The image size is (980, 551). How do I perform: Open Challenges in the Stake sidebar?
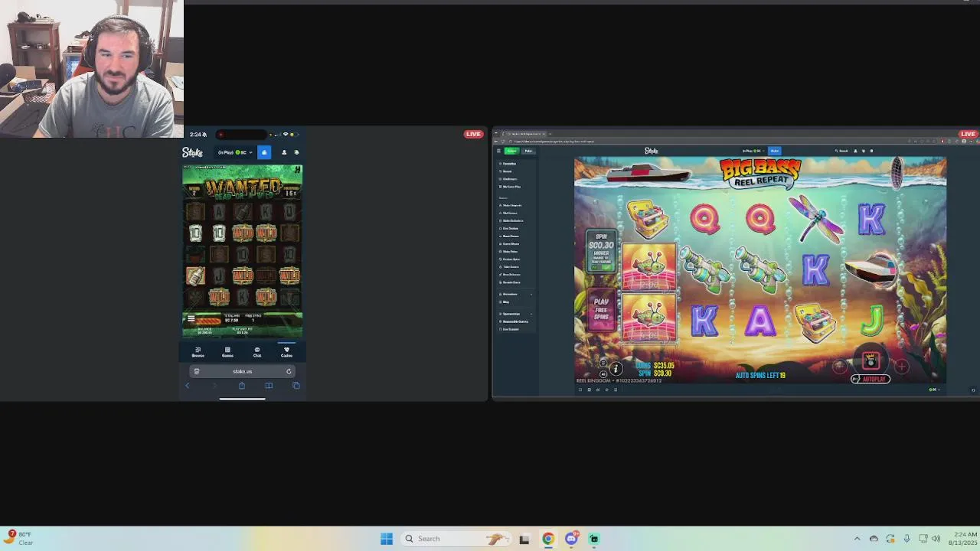(509, 179)
